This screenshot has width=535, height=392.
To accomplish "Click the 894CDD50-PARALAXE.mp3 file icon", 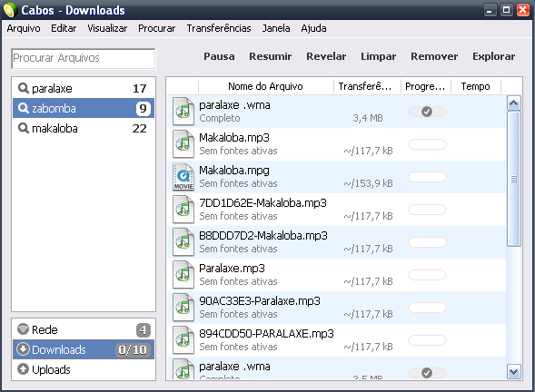I will (x=183, y=340).
